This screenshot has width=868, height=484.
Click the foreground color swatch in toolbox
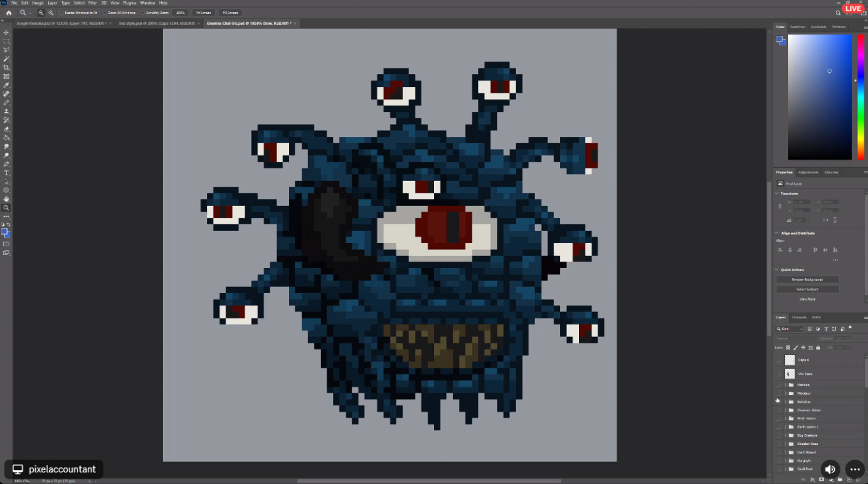point(4,232)
